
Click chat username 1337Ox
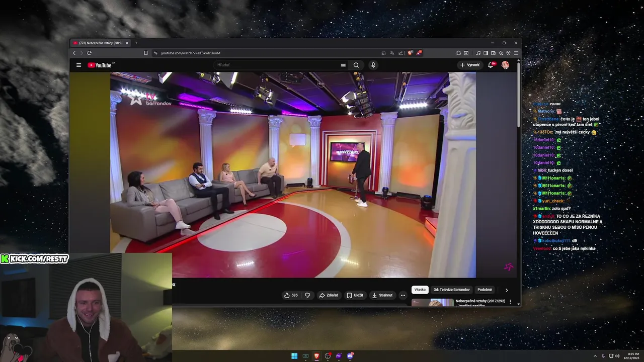click(546, 132)
